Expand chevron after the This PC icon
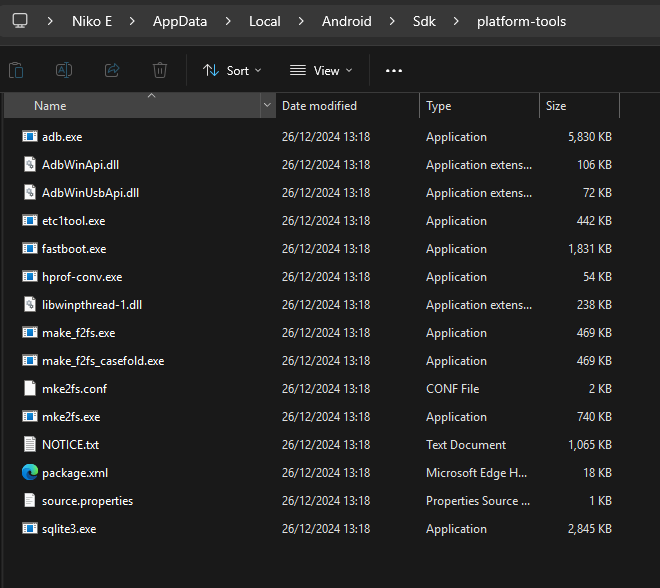 pos(50,21)
